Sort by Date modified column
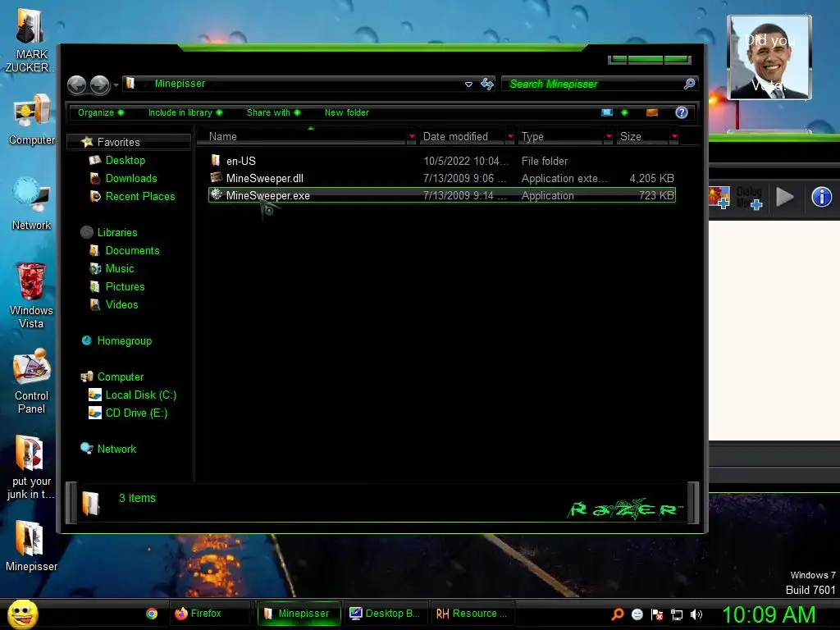Image resolution: width=840 pixels, height=630 pixels. [x=462, y=137]
